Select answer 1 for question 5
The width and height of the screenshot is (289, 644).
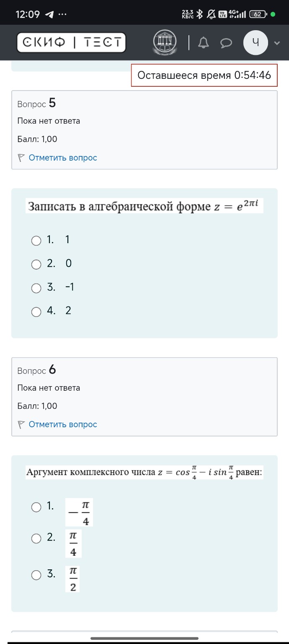pos(36,240)
